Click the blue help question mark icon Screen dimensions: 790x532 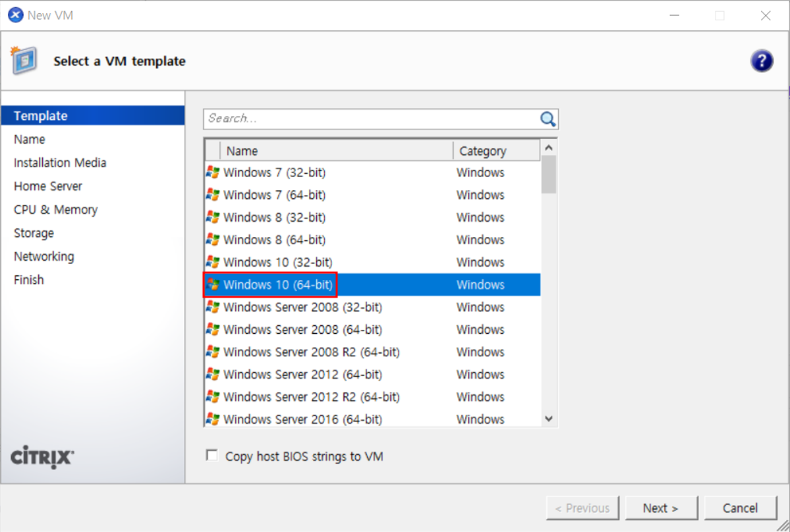(761, 61)
